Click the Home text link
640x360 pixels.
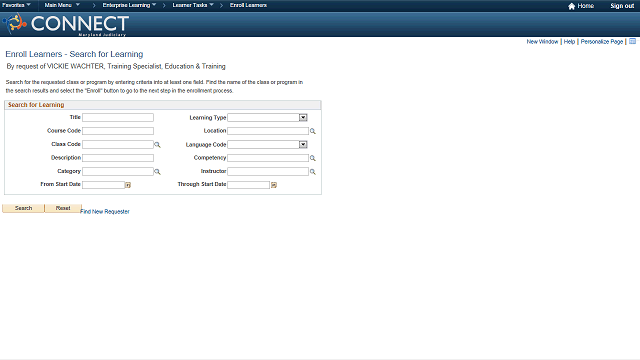pos(585,6)
